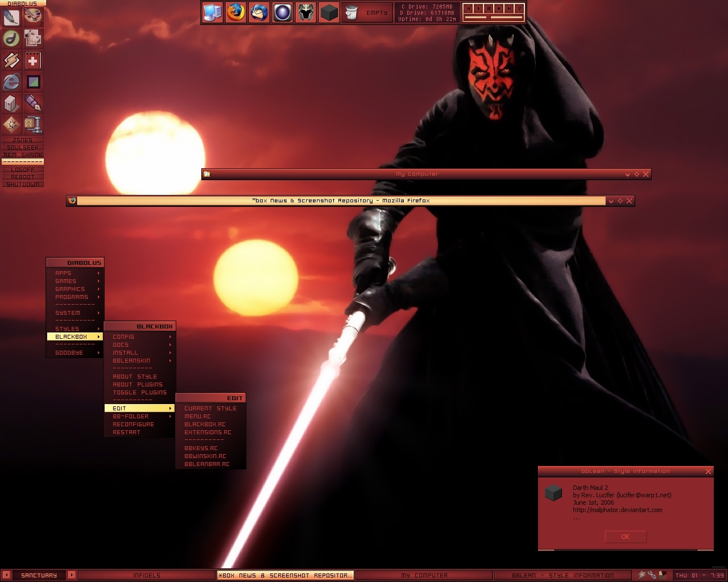Open the diamond-shaped palette icon

pyautogui.click(x=11, y=124)
